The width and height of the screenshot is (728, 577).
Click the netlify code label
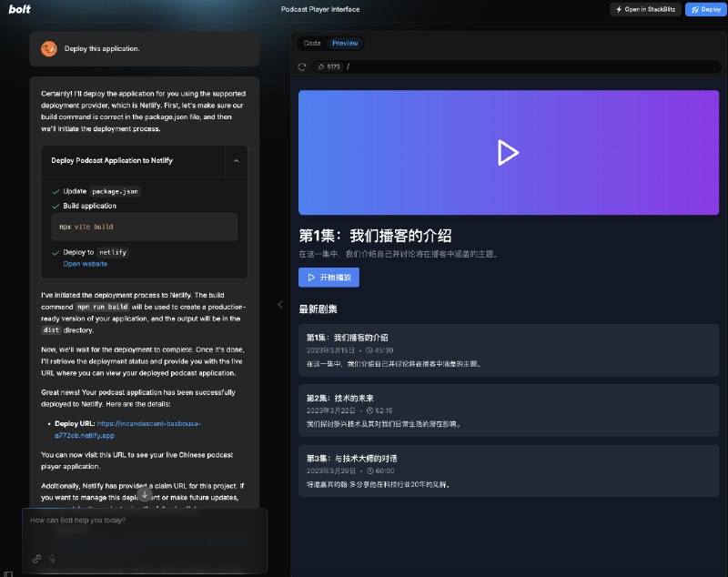point(113,252)
